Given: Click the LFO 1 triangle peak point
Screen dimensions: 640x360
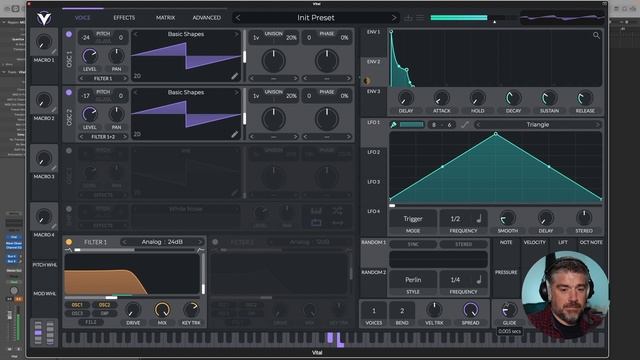Looking at the screenshot, I should pos(496,133).
